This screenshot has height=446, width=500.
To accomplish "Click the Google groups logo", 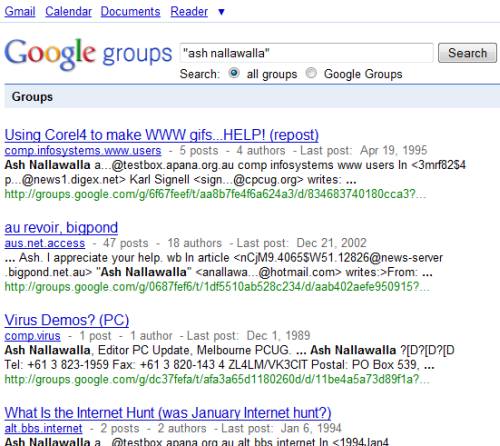I will 88,54.
